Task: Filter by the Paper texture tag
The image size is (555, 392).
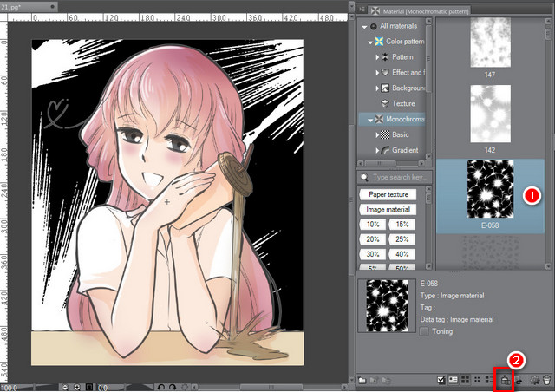Action: (388, 194)
